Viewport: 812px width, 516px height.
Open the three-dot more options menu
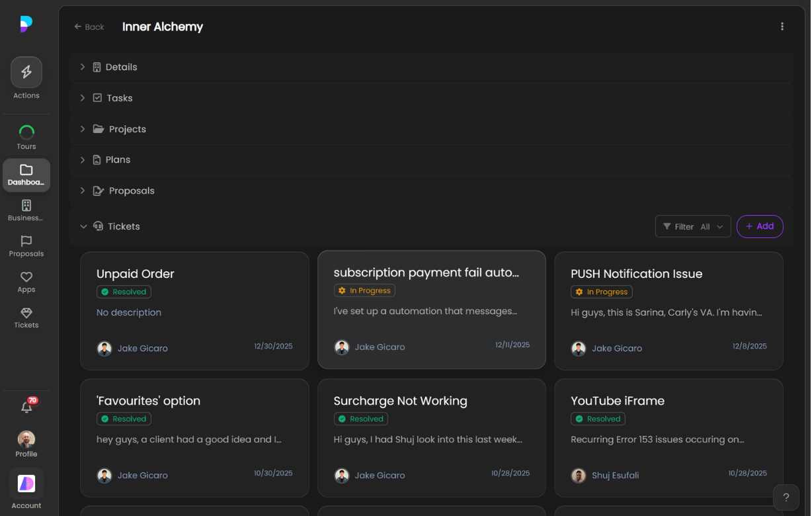pyautogui.click(x=782, y=26)
